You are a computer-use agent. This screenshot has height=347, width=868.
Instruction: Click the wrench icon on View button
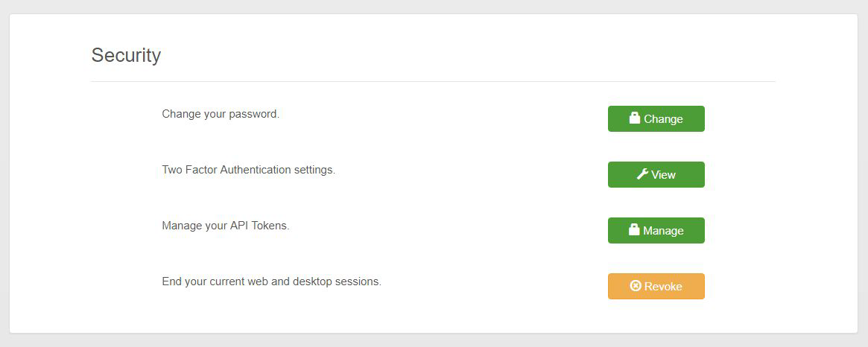[642, 174]
